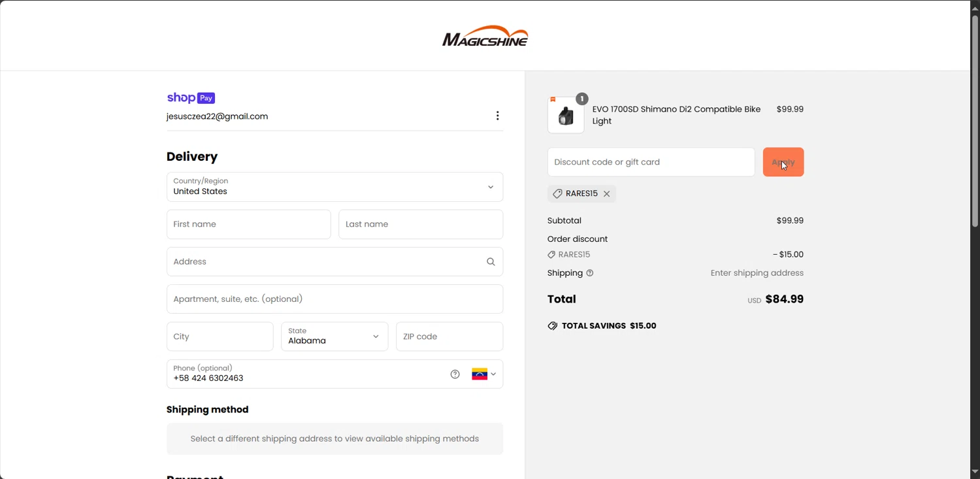Image resolution: width=980 pixels, height=479 pixels.
Task: Open the Country/Region dropdown
Action: click(335, 187)
